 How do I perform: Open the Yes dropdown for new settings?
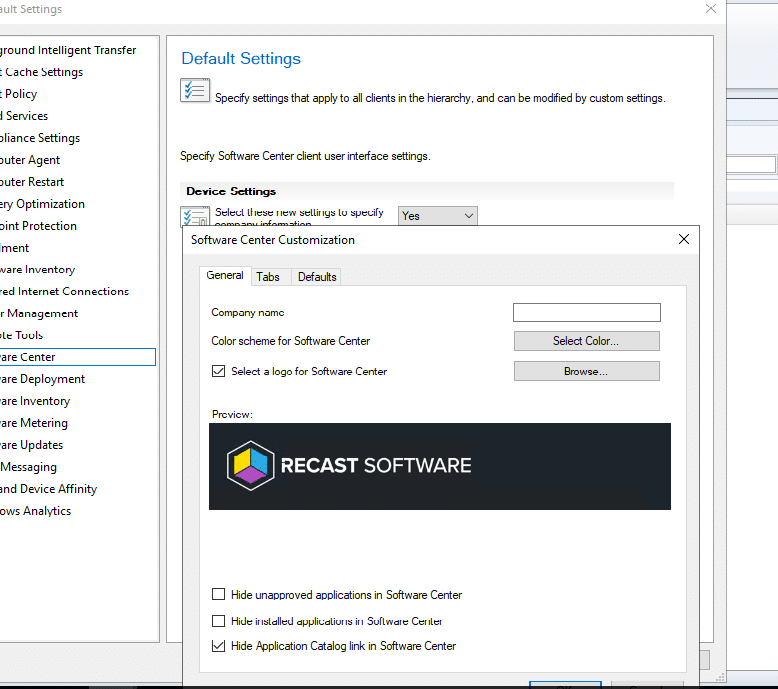(437, 216)
